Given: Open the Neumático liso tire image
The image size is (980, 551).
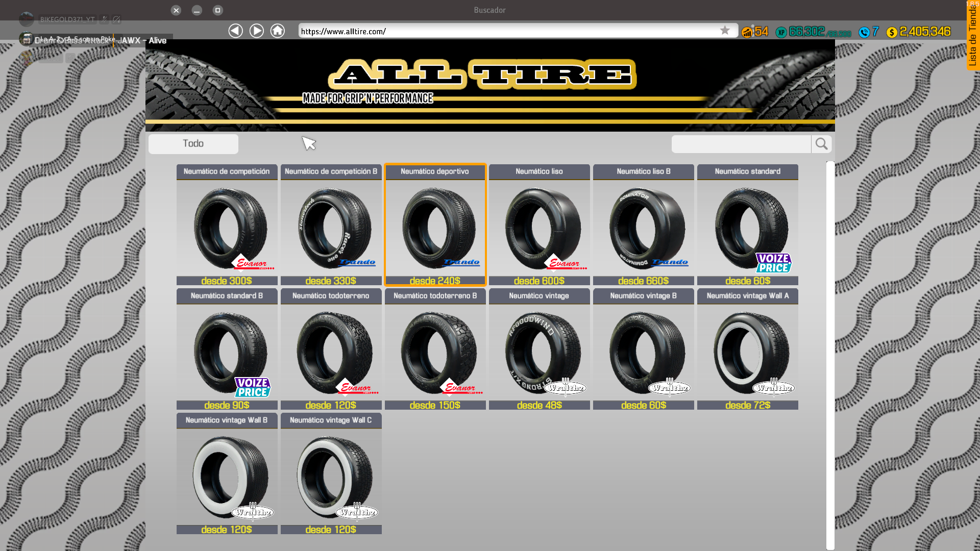Looking at the screenshot, I should (540, 228).
